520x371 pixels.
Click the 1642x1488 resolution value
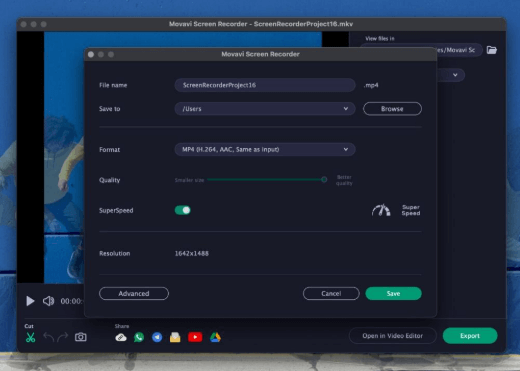pos(192,254)
